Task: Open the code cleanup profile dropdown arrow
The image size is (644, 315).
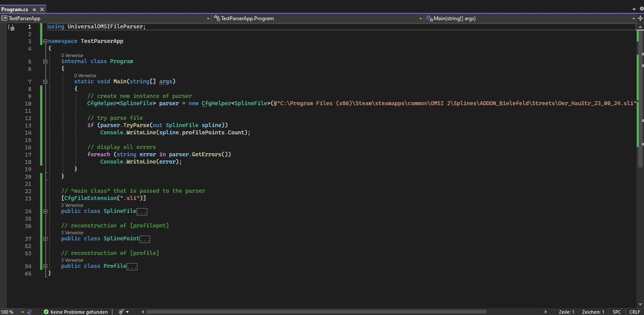Action: (128, 312)
